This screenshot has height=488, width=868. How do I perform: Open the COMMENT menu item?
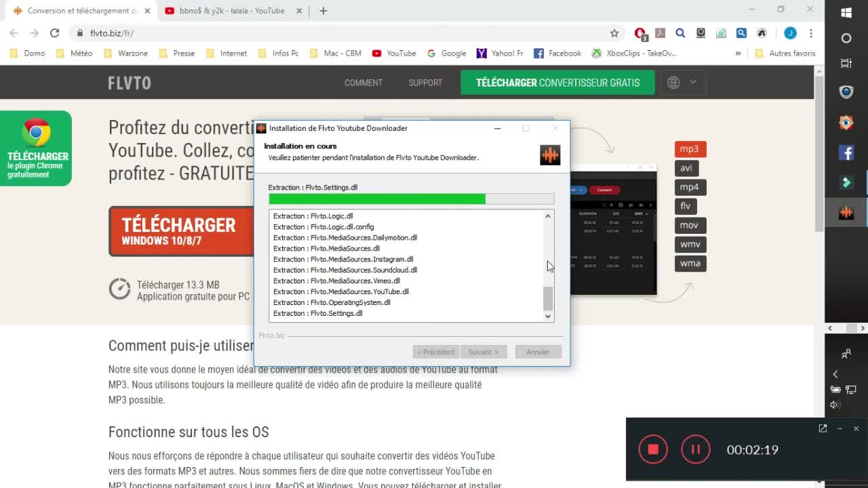363,83
